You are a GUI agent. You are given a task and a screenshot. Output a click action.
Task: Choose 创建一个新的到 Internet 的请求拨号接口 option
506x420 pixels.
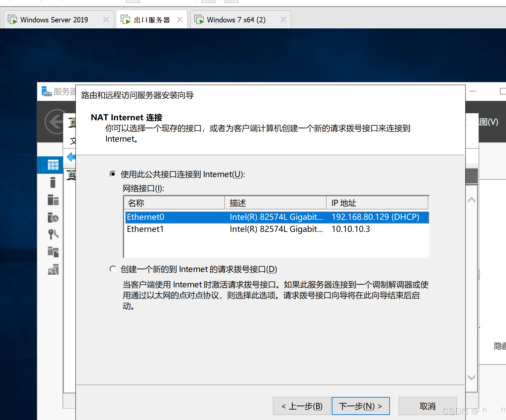pos(113,269)
